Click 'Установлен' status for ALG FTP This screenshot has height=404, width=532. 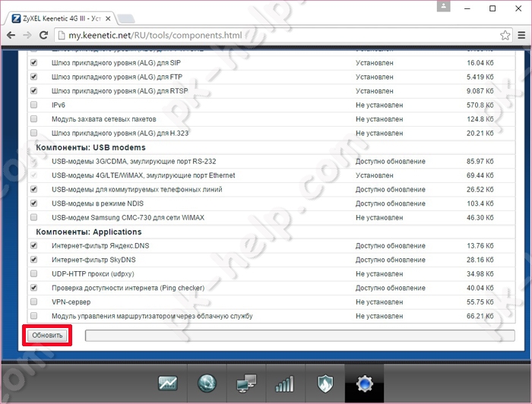(x=375, y=77)
